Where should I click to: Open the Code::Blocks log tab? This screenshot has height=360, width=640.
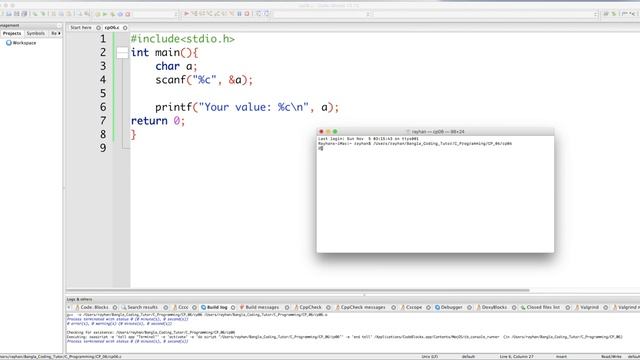point(94,307)
